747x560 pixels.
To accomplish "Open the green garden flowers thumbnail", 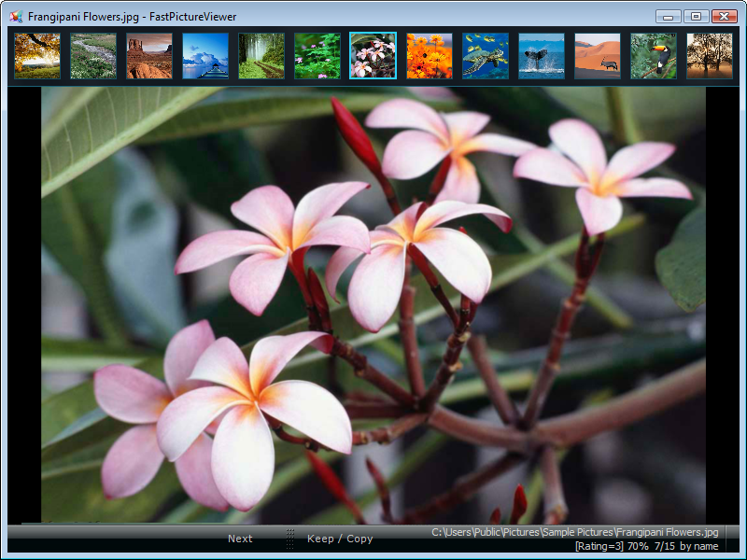I will 317,56.
